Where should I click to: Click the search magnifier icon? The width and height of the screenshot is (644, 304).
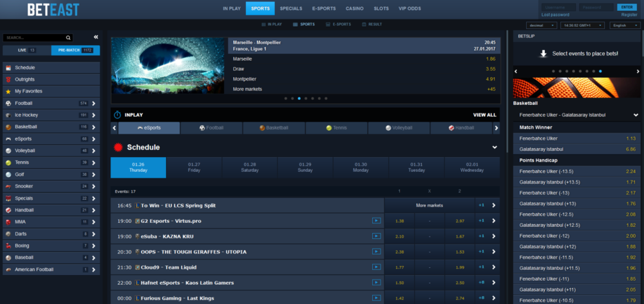click(68, 37)
